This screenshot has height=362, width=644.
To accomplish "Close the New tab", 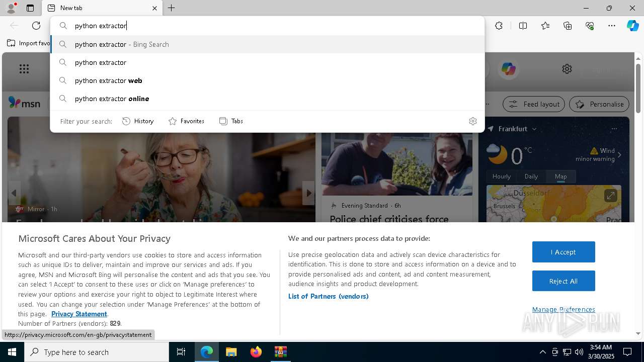I will (x=154, y=8).
